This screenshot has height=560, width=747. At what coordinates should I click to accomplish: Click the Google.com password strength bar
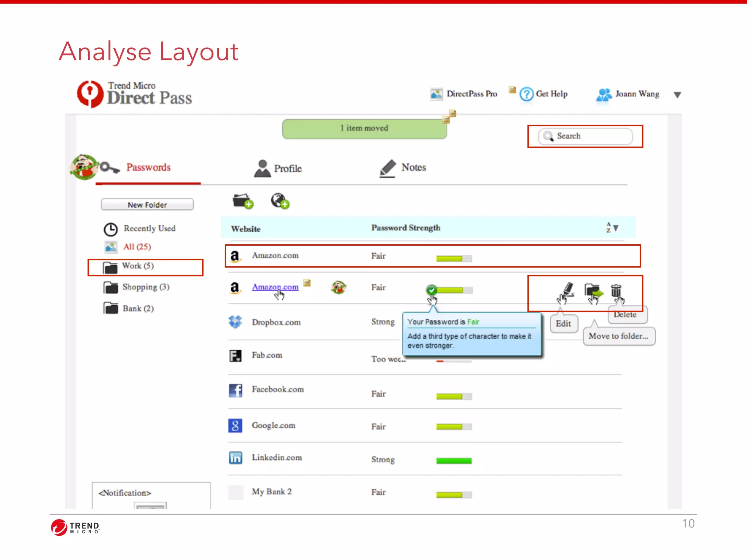pyautogui.click(x=454, y=427)
